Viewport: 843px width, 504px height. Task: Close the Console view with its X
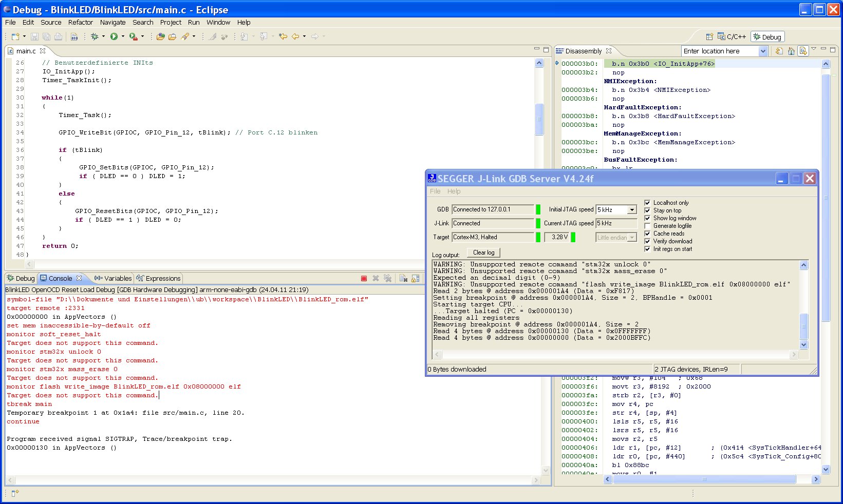pyautogui.click(x=79, y=278)
